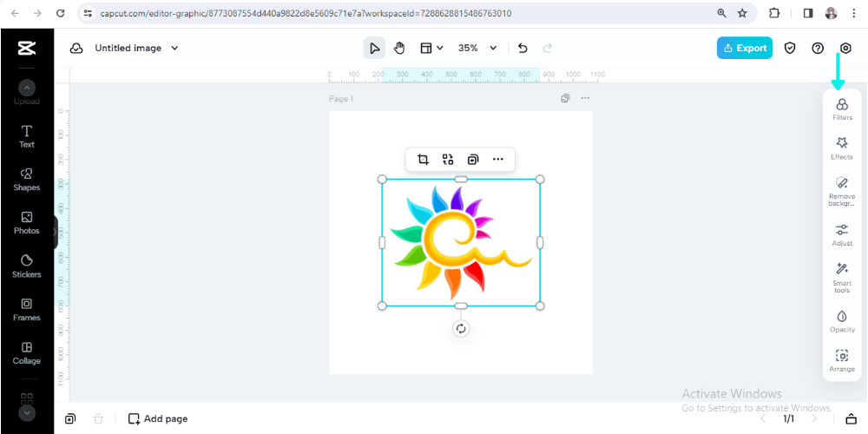Open the Stickers panel
This screenshot has height=434, width=868.
(x=27, y=266)
